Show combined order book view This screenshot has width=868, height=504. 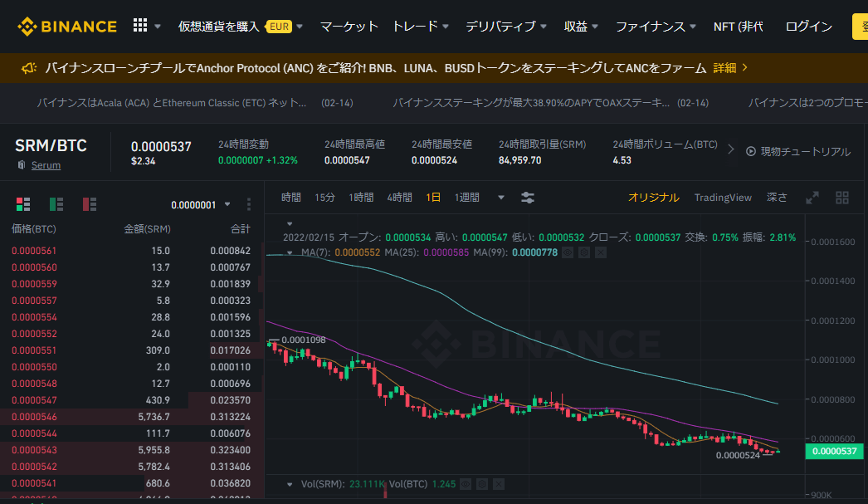click(x=23, y=204)
